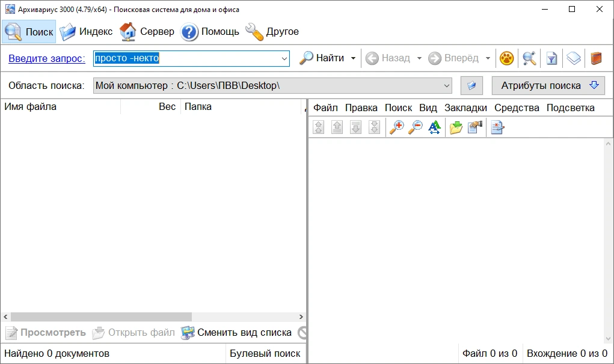Click the magnifier with sparkles icon
Viewport: 614px width, 364px height.
[x=529, y=58]
